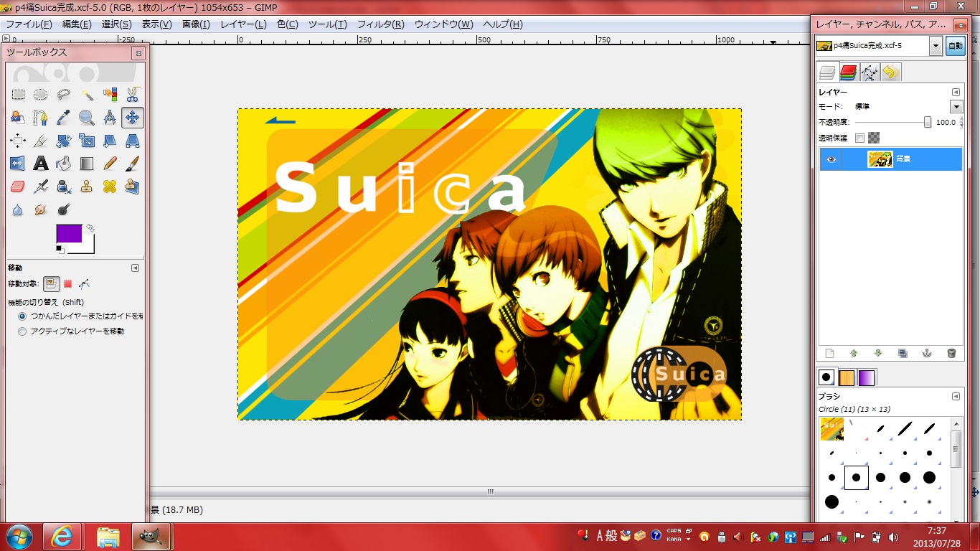This screenshot has width=980, height=551.
Task: Select the Paintbrush tool
Action: pyautogui.click(x=133, y=164)
